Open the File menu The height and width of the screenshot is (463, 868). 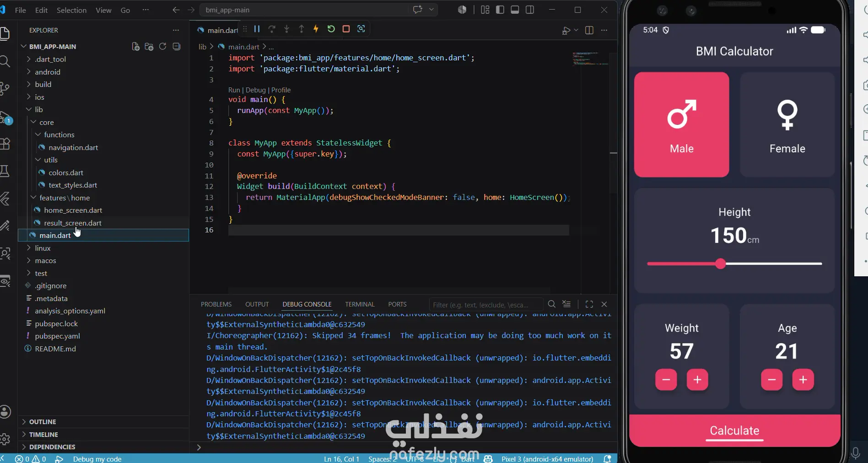tap(20, 10)
